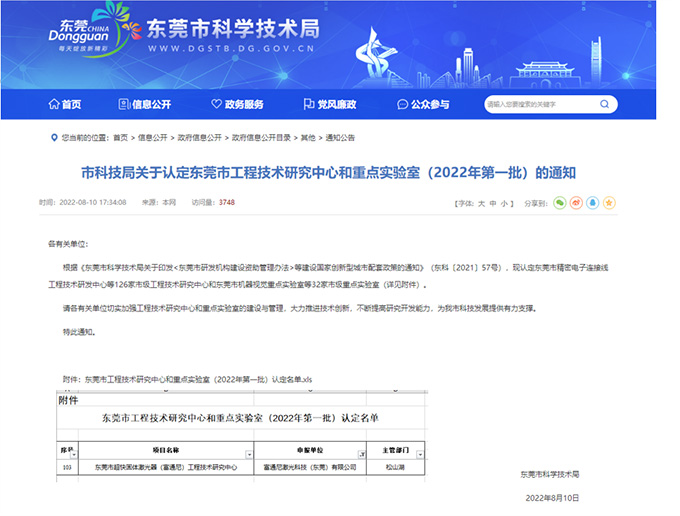The height and width of the screenshot is (516, 680).
Task: Share to QQ via blue icon
Action: point(593,202)
